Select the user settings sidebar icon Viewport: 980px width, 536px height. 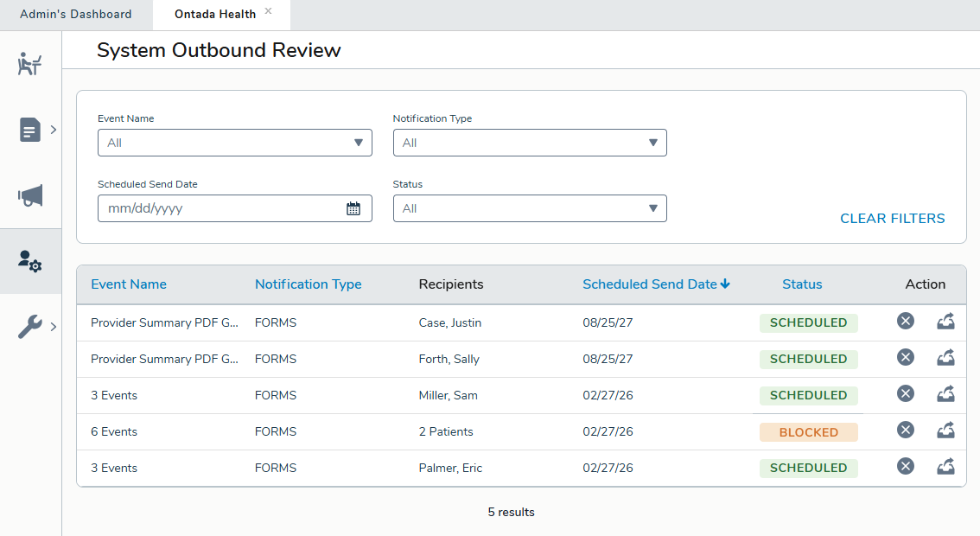29,262
